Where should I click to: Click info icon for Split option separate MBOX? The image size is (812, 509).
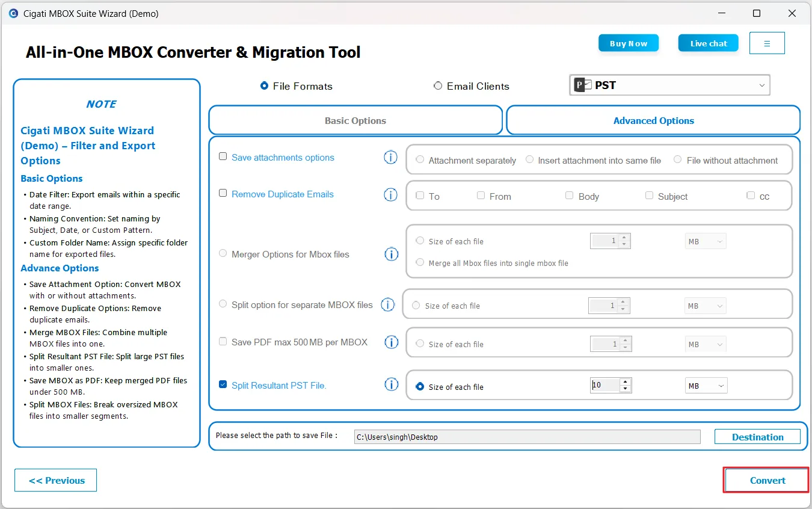pos(388,305)
